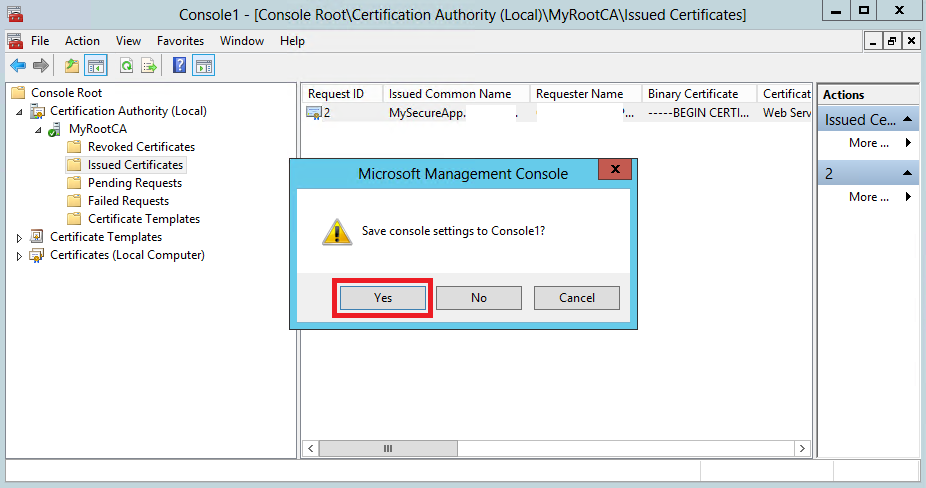Click No in the save dialog

coord(479,298)
